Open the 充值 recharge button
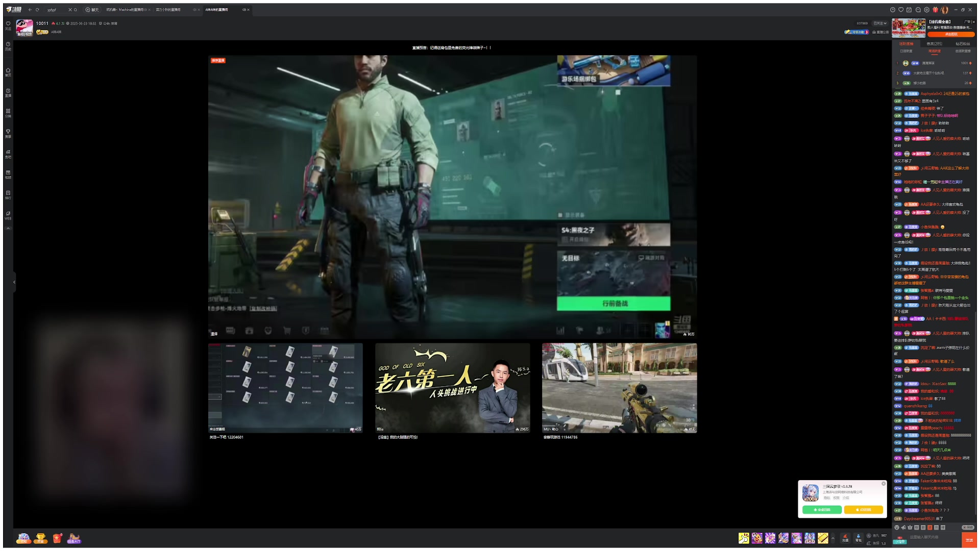The image size is (980, 551). click(x=845, y=538)
